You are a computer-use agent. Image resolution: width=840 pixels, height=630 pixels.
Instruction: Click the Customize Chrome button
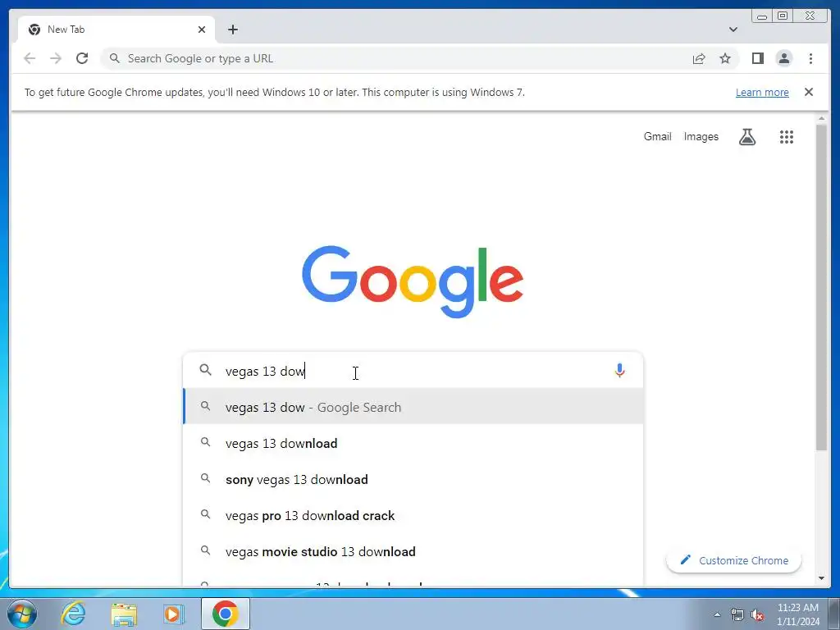(733, 560)
